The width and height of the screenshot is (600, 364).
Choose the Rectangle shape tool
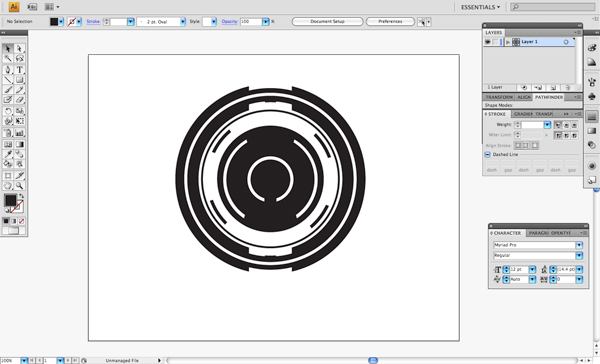tap(20, 80)
